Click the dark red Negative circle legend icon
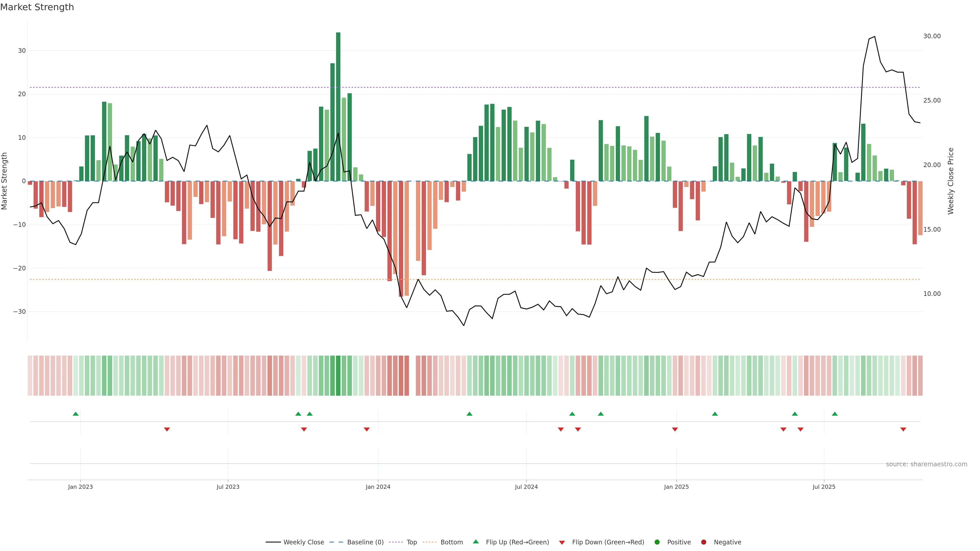Image resolution: width=980 pixels, height=551 pixels. tap(703, 542)
